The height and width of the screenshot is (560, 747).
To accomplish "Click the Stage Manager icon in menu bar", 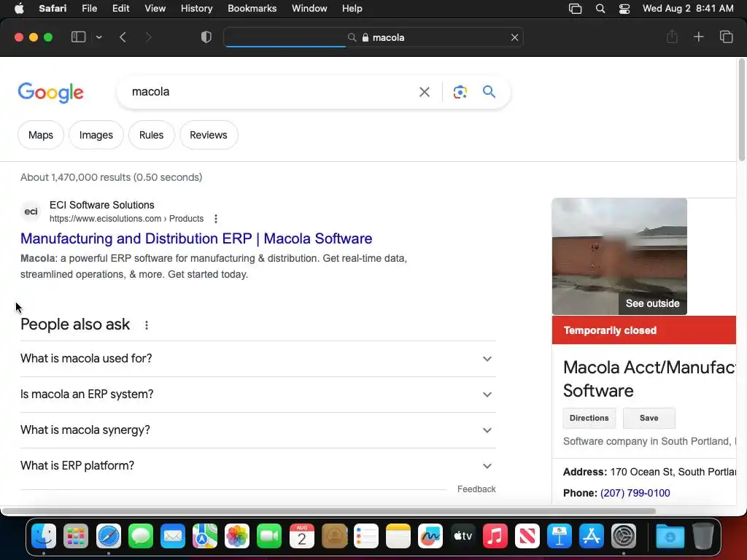I will point(575,9).
